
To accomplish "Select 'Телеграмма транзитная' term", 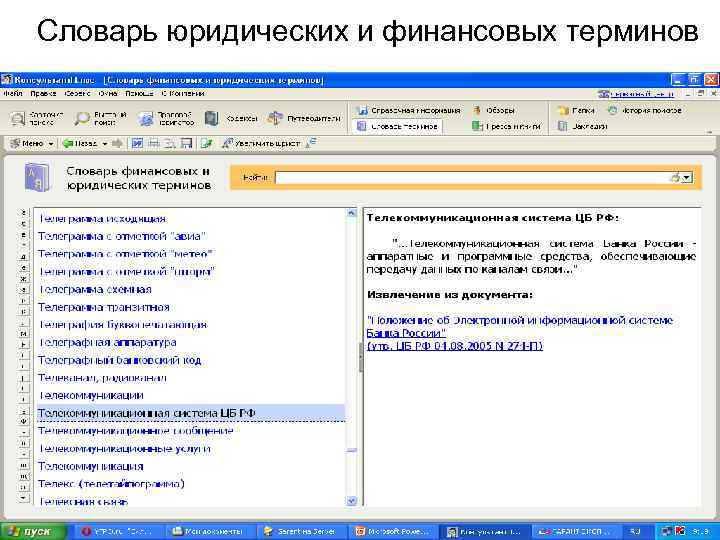I will 104,307.
